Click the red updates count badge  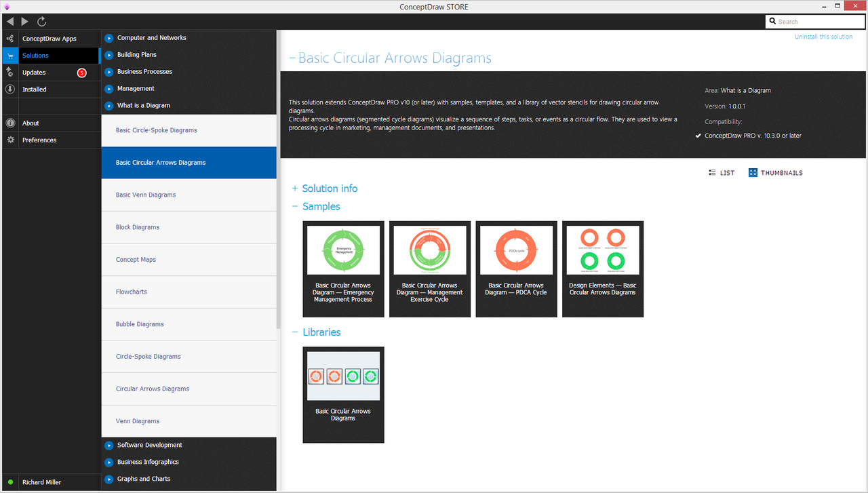click(x=82, y=73)
